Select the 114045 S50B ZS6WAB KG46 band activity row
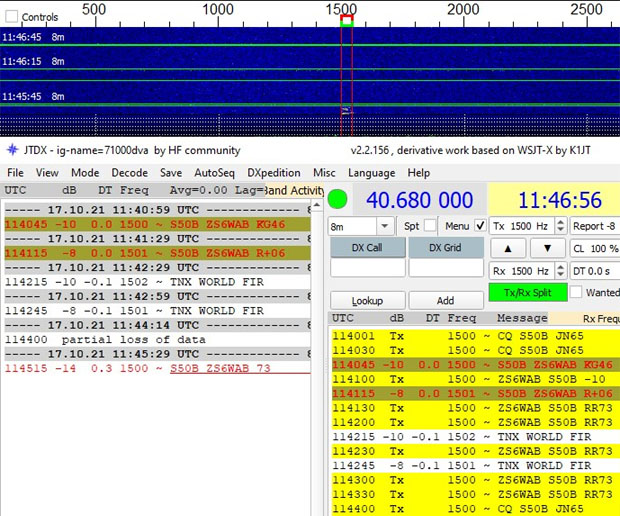 (x=157, y=224)
